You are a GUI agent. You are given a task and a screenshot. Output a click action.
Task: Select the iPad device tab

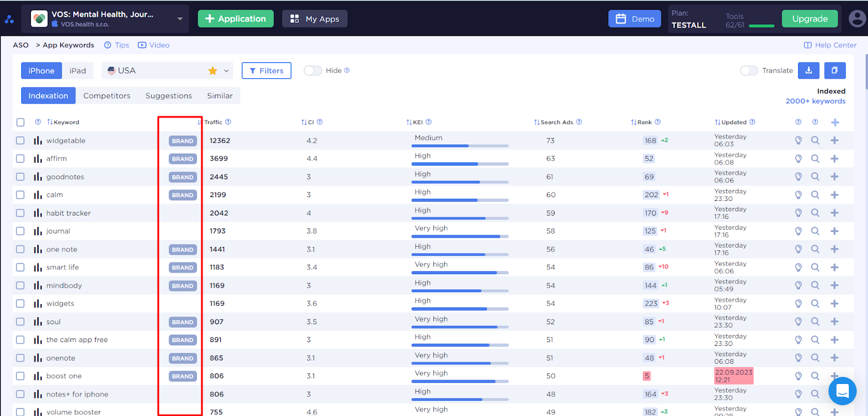click(78, 71)
